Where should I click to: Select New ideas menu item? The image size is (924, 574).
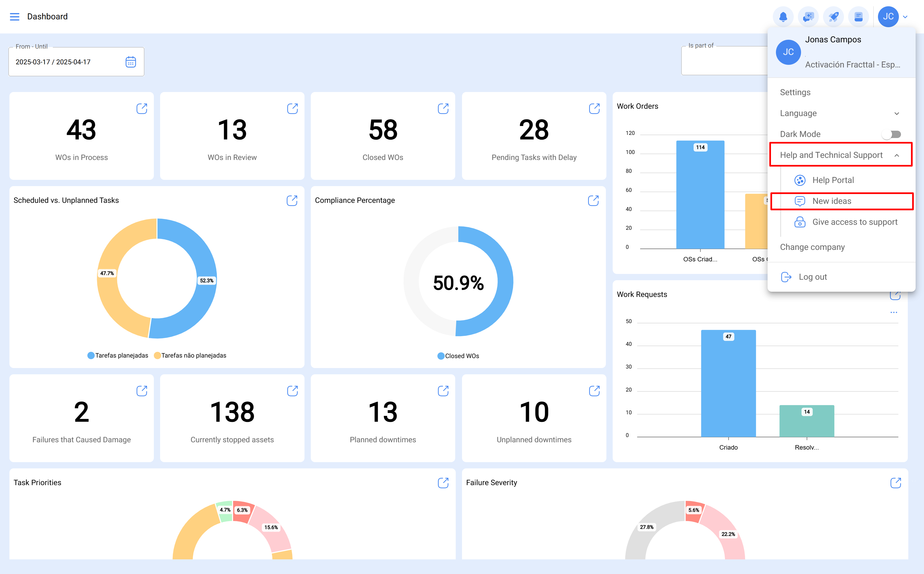832,201
